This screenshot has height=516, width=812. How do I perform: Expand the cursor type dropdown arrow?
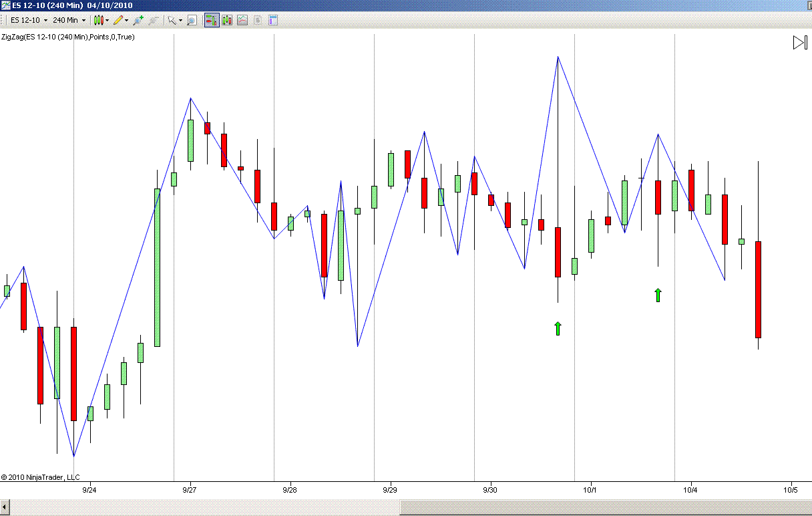(180, 21)
